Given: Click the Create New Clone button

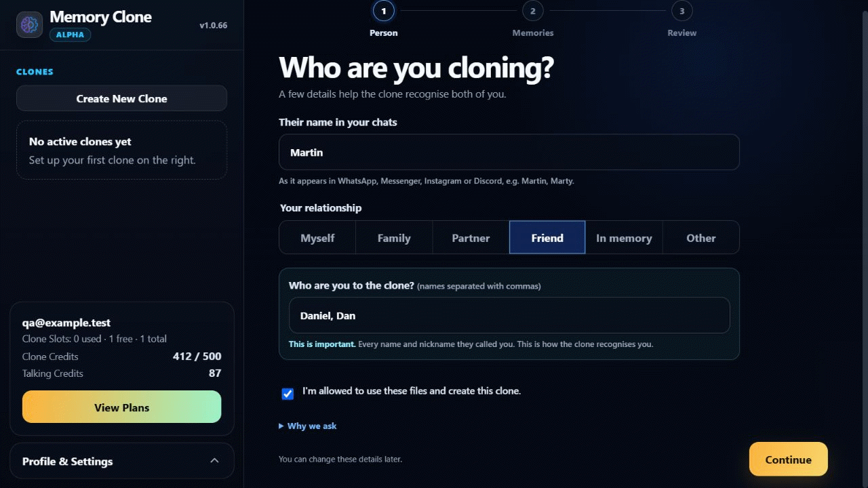Looking at the screenshot, I should click(x=121, y=98).
